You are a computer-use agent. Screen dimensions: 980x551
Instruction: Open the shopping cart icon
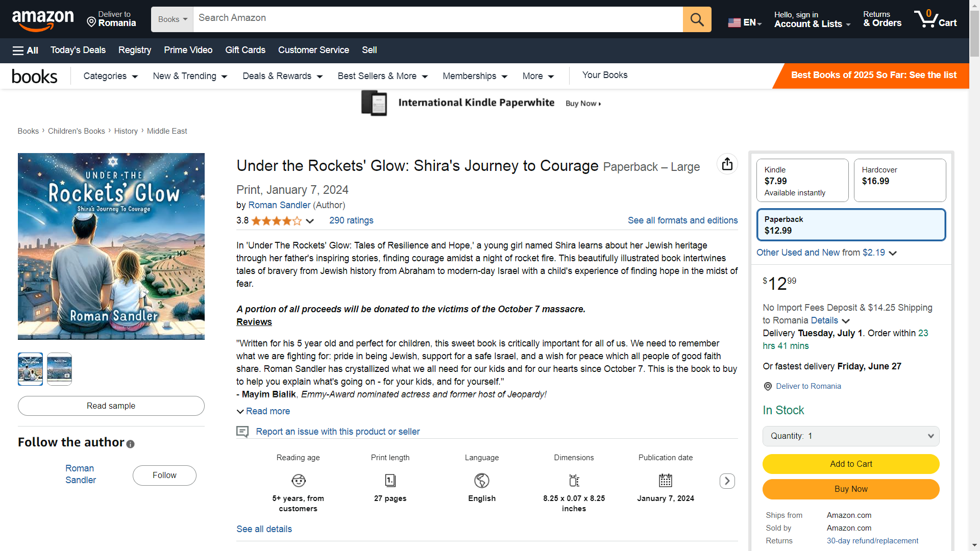pos(935,19)
